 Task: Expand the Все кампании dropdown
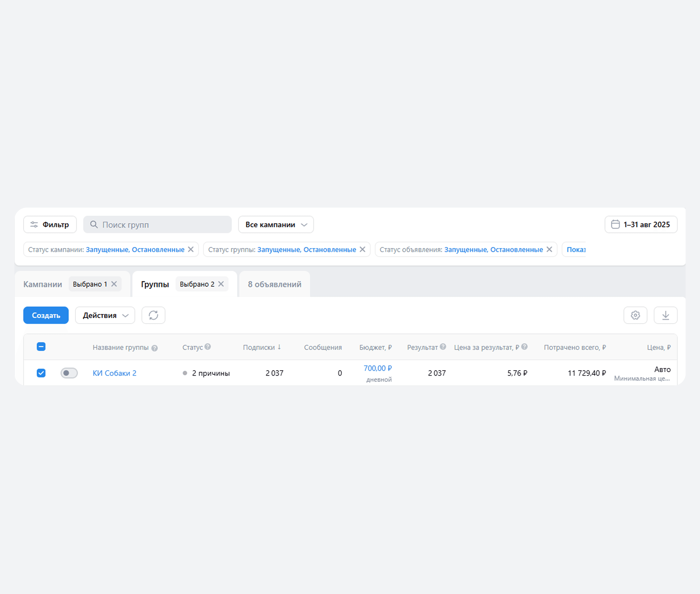point(276,225)
